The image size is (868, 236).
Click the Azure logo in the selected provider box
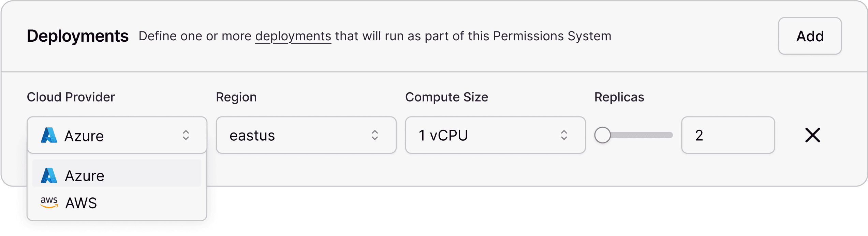[49, 135]
